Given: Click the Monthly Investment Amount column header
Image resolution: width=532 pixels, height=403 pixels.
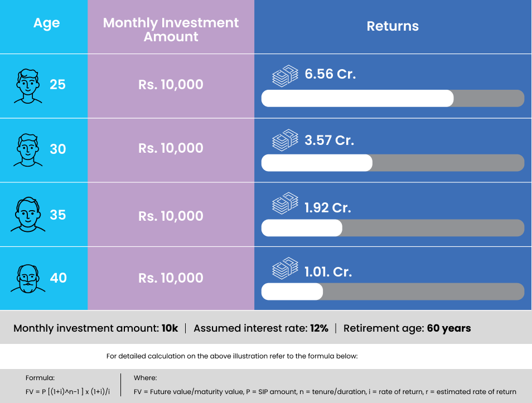Looking at the screenshot, I should [x=171, y=30].
